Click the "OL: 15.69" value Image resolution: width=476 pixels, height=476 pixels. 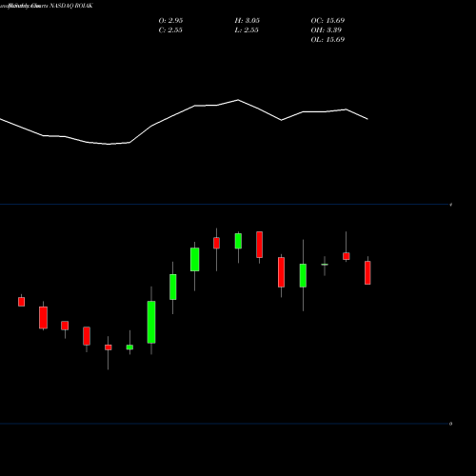pos(327,39)
